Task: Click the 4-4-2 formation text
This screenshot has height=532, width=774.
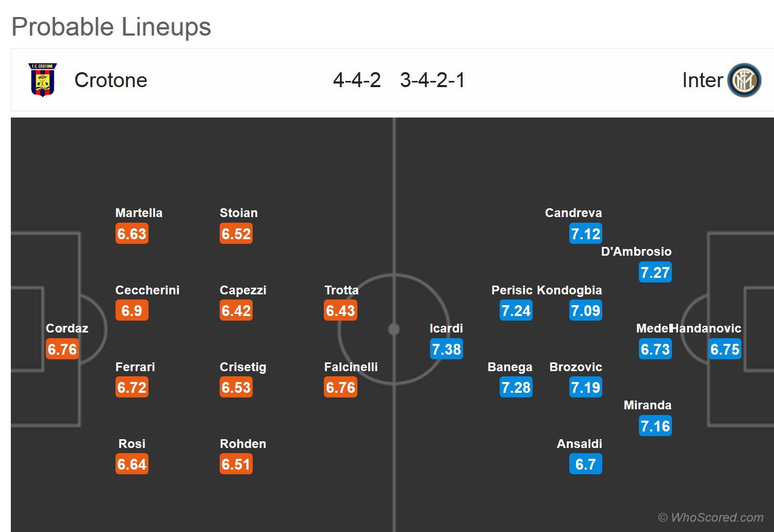Action: 357,80
